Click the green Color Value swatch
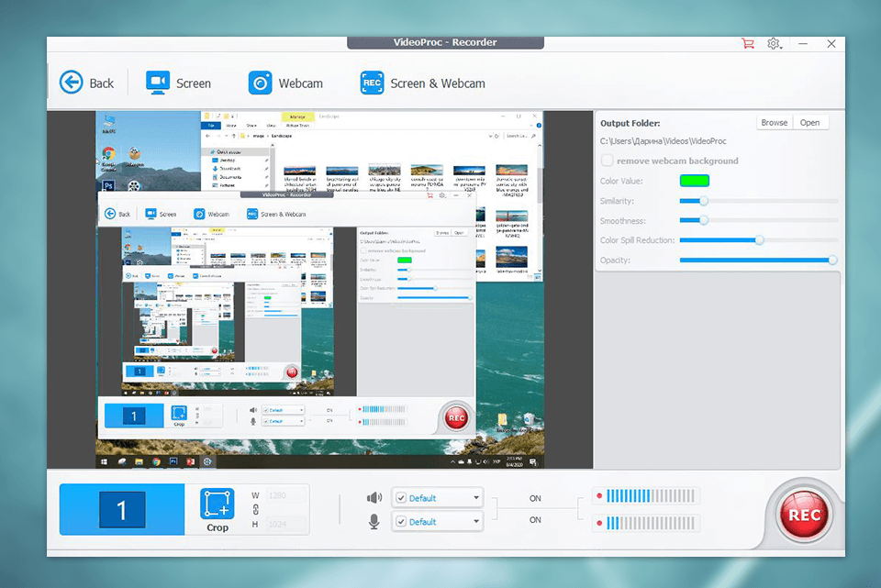Image resolution: width=881 pixels, height=588 pixels. 695,181
